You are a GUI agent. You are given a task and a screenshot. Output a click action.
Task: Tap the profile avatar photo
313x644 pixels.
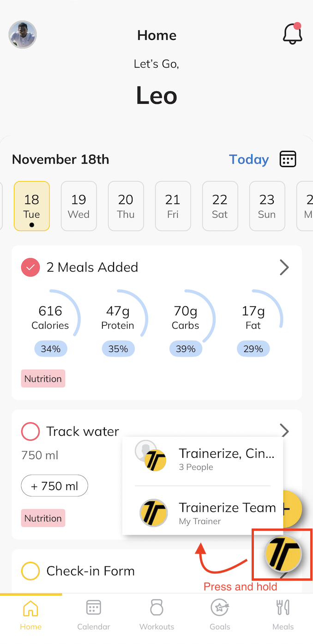click(23, 35)
